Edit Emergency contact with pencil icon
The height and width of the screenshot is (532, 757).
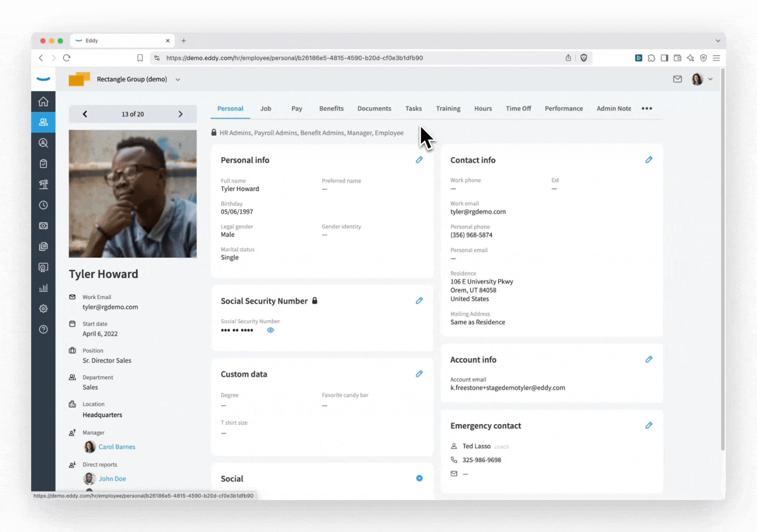pyautogui.click(x=649, y=425)
